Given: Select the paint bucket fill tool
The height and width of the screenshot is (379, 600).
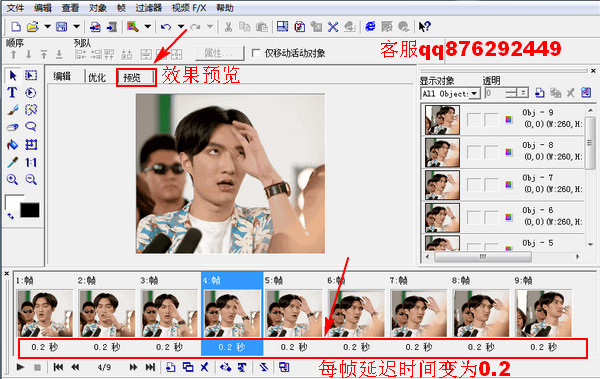Looking at the screenshot, I should 12,145.
